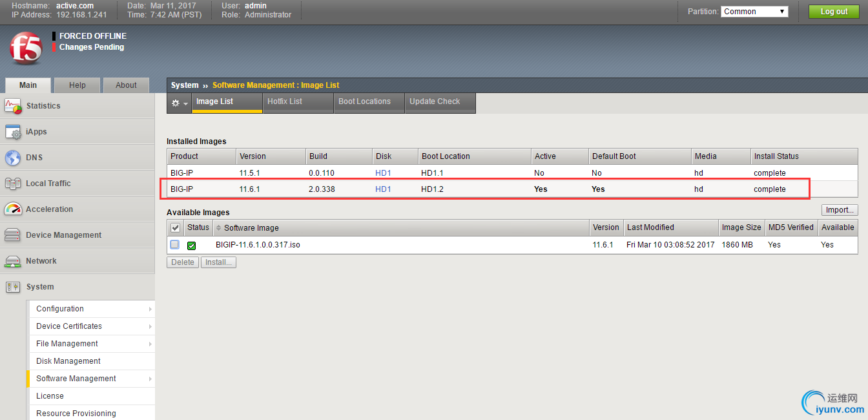Click build 2.0.338 cell
Viewport: 868px width, 420px height.
(322, 189)
